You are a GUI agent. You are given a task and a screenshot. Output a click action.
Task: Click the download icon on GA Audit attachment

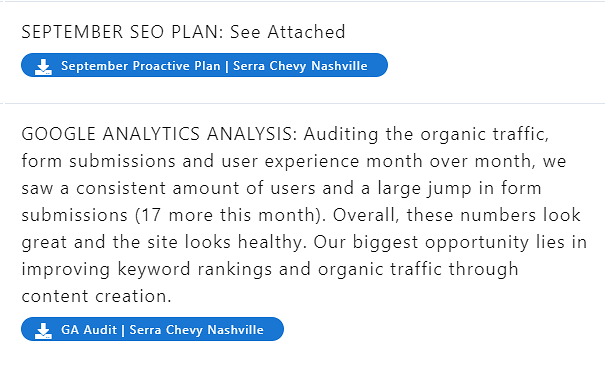click(43, 330)
